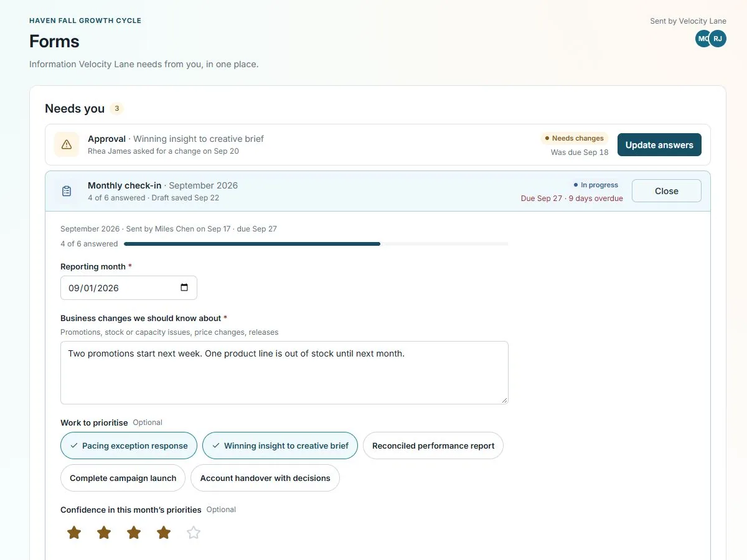This screenshot has height=560, width=747.
Task: Click the Needs changes status badge
Action: 574,138
